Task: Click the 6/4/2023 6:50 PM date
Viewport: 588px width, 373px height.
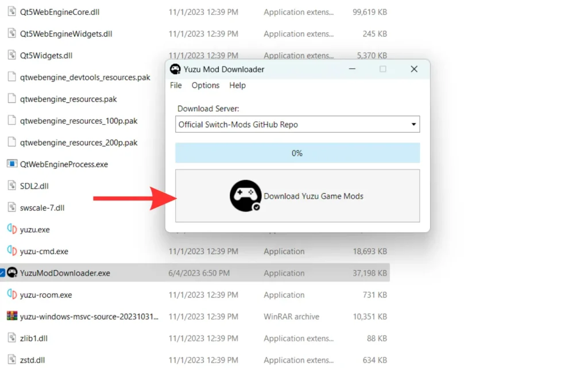Action: pyautogui.click(x=199, y=273)
